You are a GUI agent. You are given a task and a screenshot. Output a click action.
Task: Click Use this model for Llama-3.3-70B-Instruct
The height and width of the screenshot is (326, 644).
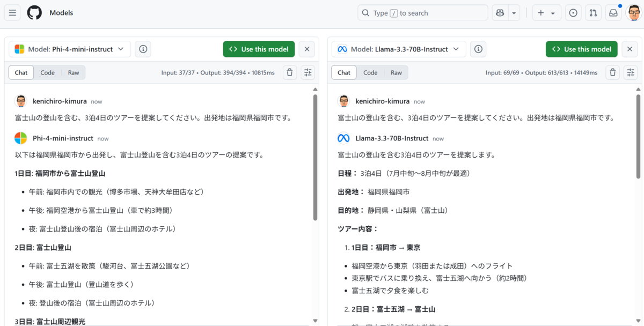pyautogui.click(x=582, y=49)
